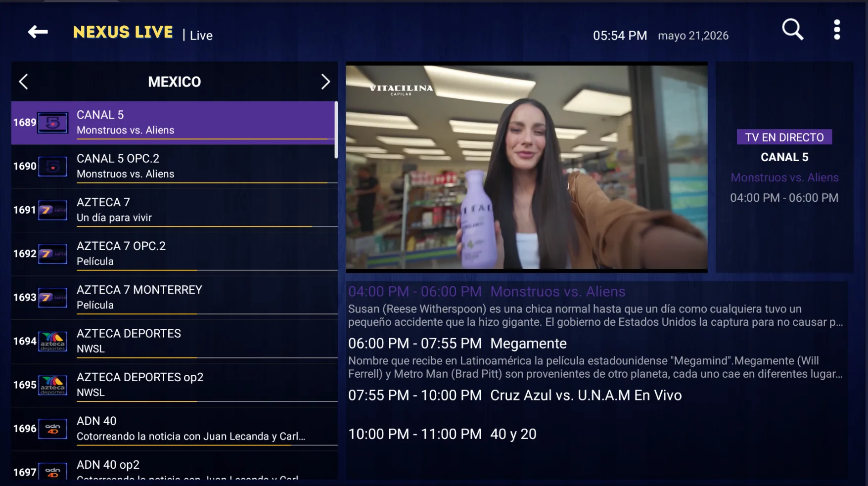
Task: Click the TV EN DIRECTO badge
Action: click(784, 137)
